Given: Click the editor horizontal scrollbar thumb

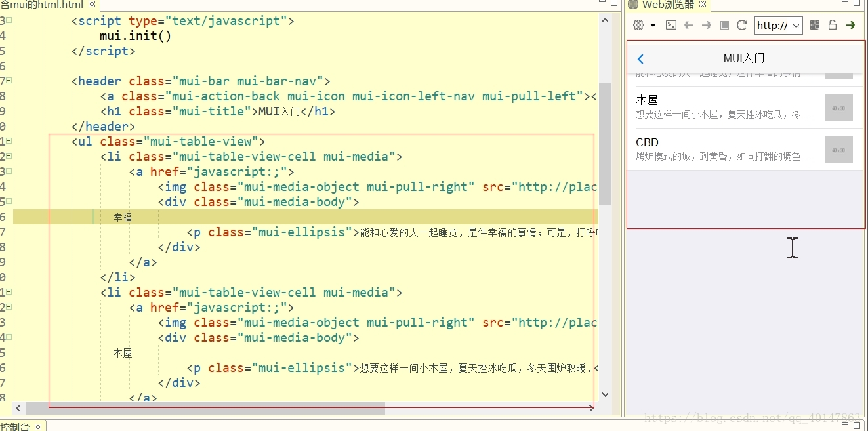Looking at the screenshot, I should (x=205, y=408).
